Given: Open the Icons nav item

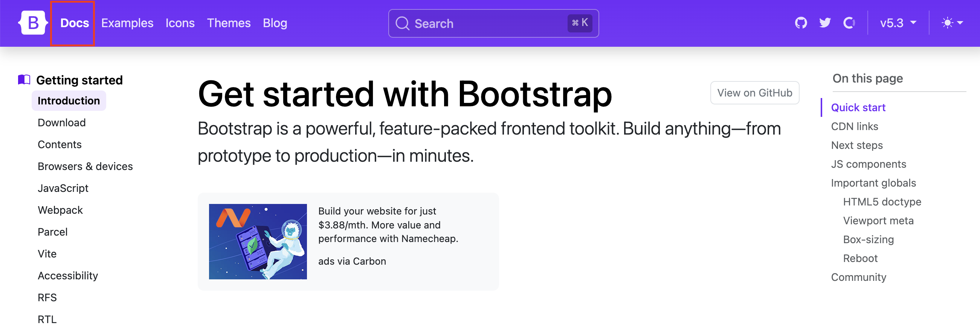Looking at the screenshot, I should tap(180, 23).
